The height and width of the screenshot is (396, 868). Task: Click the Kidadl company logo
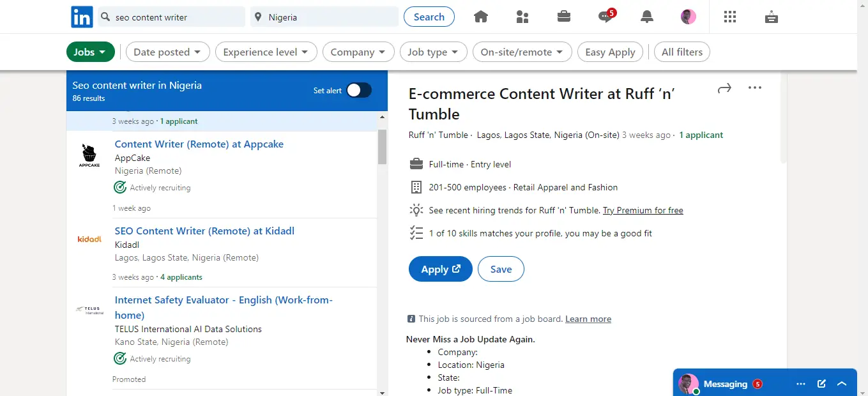coord(89,239)
